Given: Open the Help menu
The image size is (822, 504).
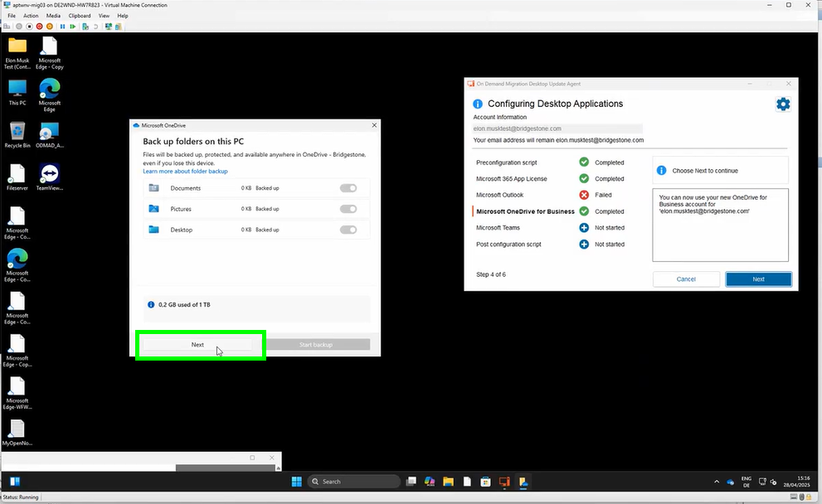Looking at the screenshot, I should point(123,16).
